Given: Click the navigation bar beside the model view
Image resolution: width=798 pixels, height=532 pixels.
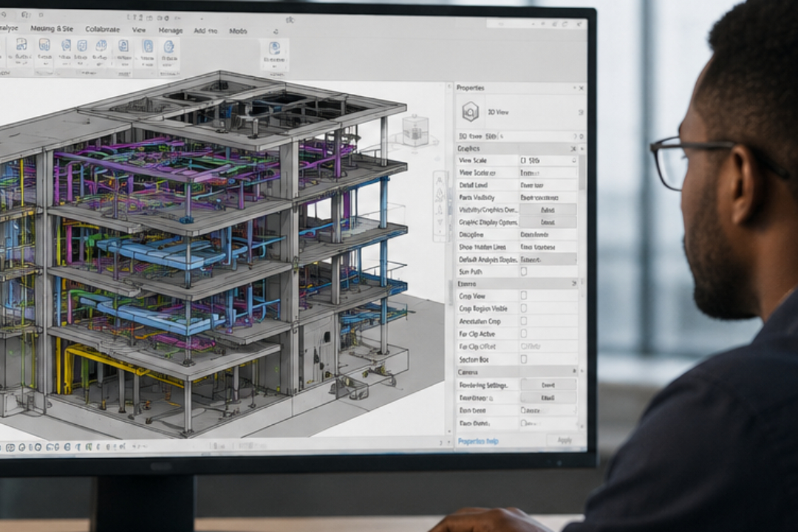Looking at the screenshot, I should click(440, 206).
